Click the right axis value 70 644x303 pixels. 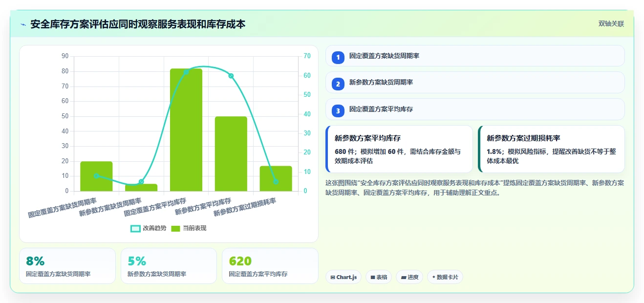[x=307, y=56]
